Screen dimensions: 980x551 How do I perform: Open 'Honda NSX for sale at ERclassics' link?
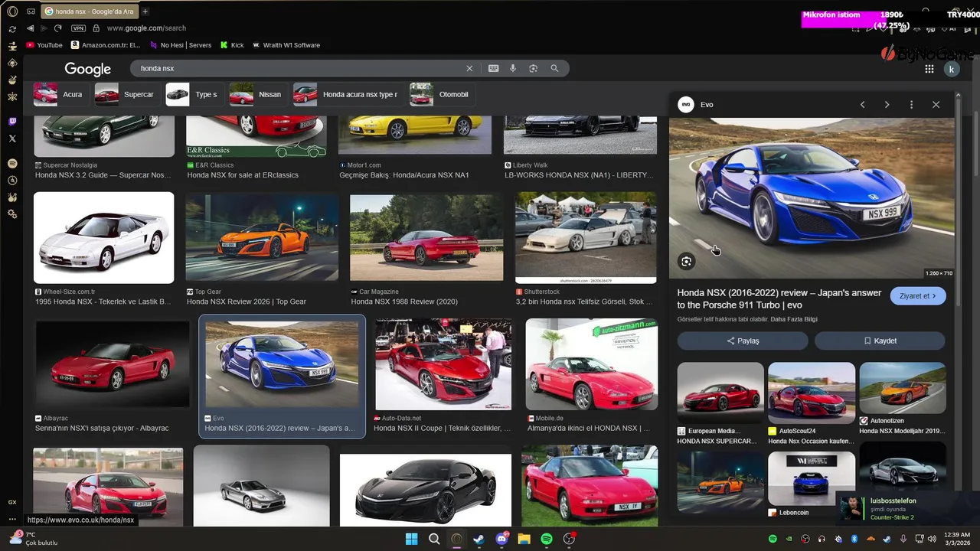tap(243, 175)
